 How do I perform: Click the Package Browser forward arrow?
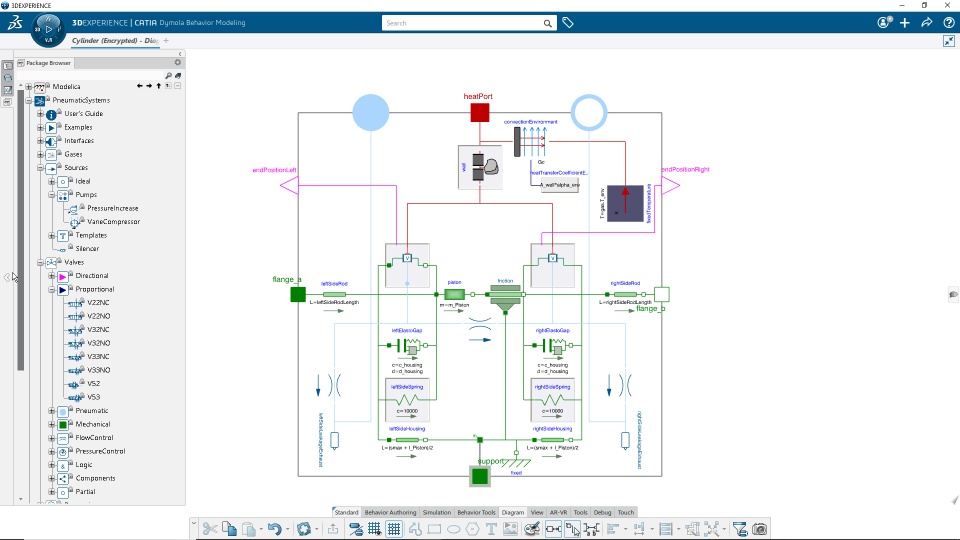[x=149, y=86]
